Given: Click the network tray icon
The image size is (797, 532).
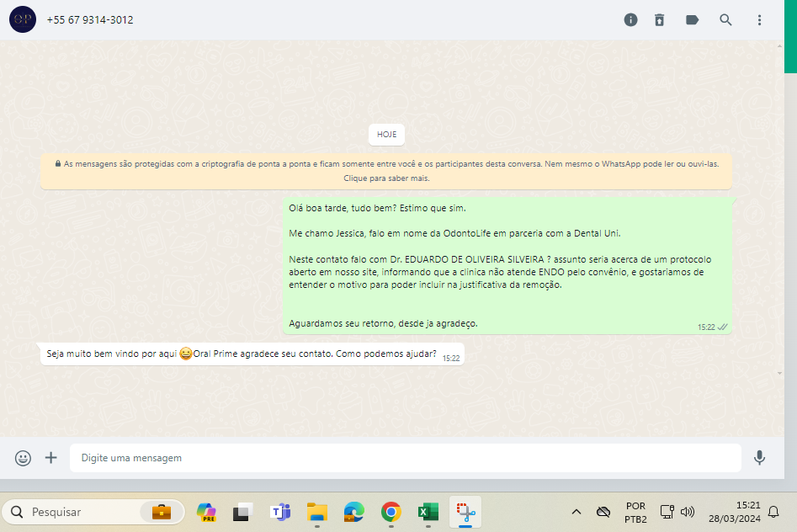Looking at the screenshot, I should point(667,512).
